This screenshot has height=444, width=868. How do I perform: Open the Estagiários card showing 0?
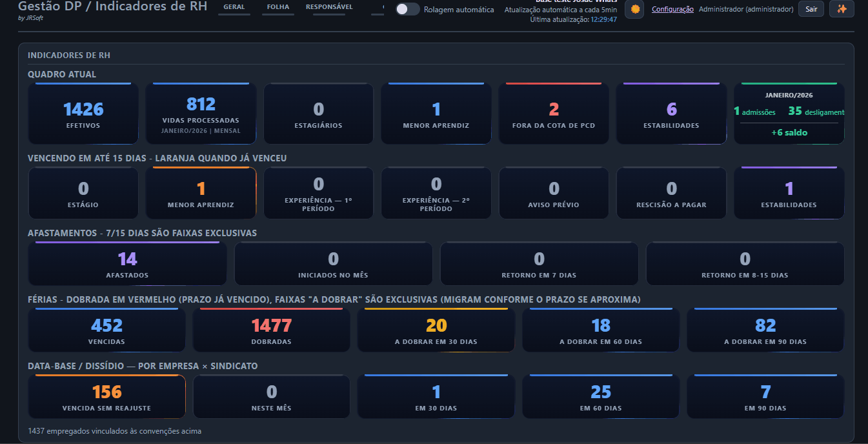318,113
